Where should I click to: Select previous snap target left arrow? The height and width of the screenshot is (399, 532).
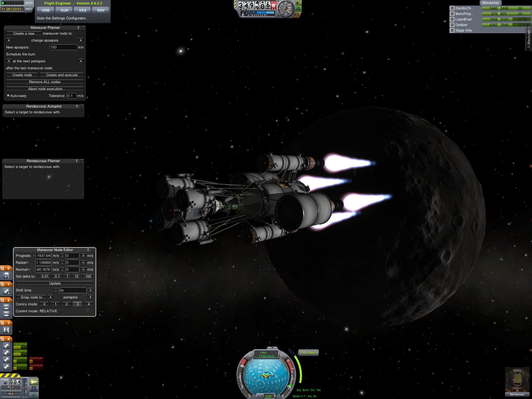point(50,297)
